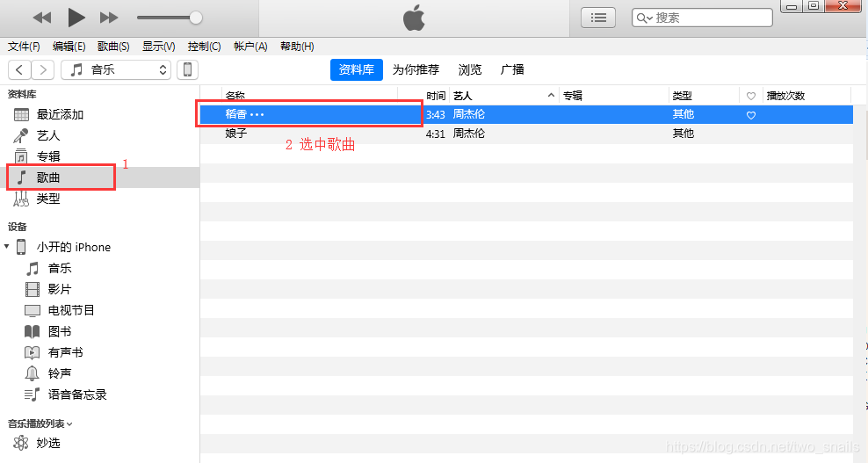Sort by the 播放次数 column header
868x463 pixels.
pos(785,95)
